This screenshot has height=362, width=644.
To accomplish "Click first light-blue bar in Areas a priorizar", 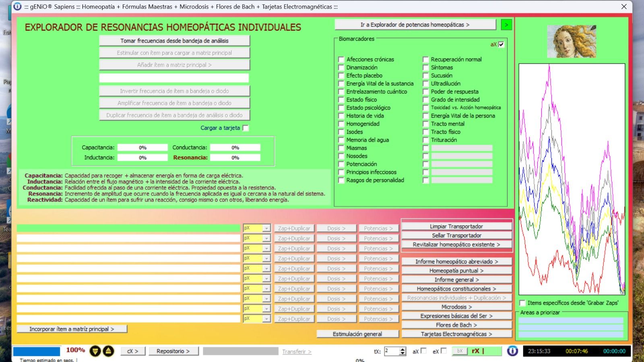I will (571, 321).
